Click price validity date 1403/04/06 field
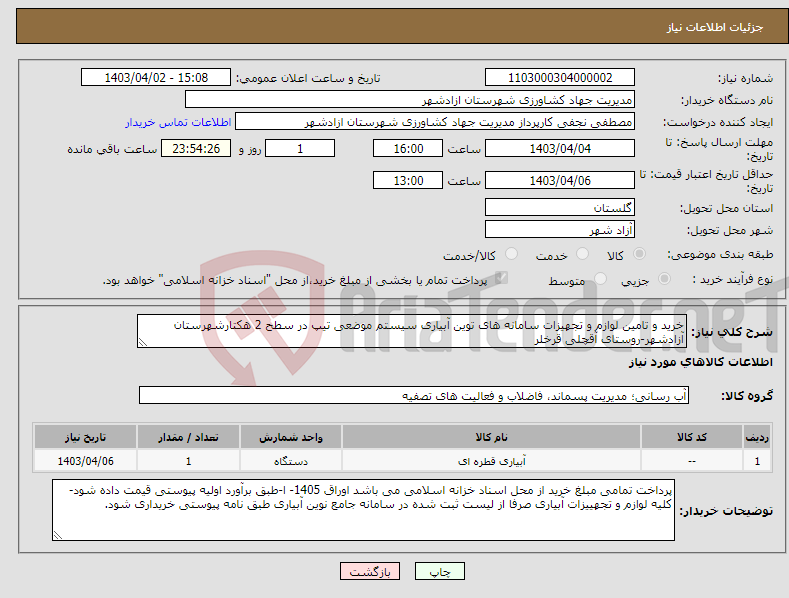The image size is (789, 598). click(x=560, y=180)
